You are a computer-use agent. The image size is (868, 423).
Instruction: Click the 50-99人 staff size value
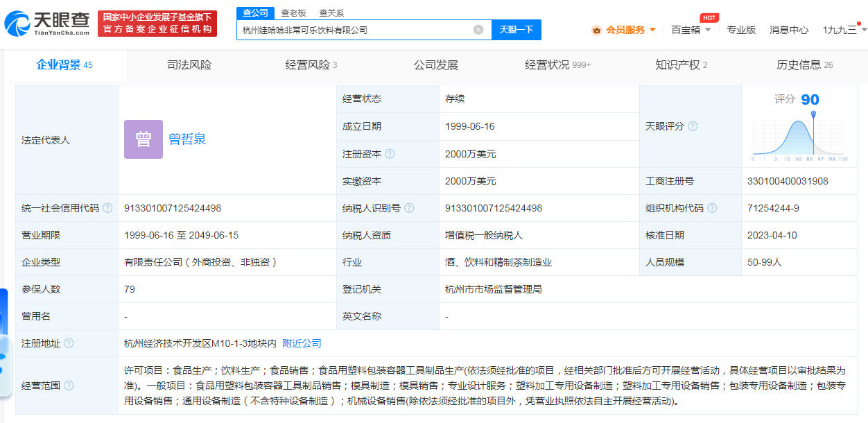[764, 262]
